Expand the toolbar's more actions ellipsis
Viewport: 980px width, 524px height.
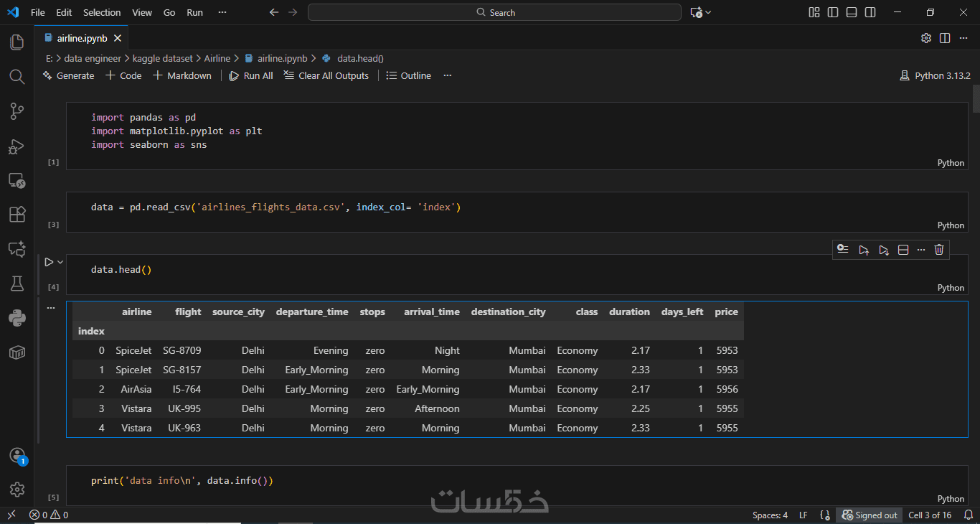point(448,75)
